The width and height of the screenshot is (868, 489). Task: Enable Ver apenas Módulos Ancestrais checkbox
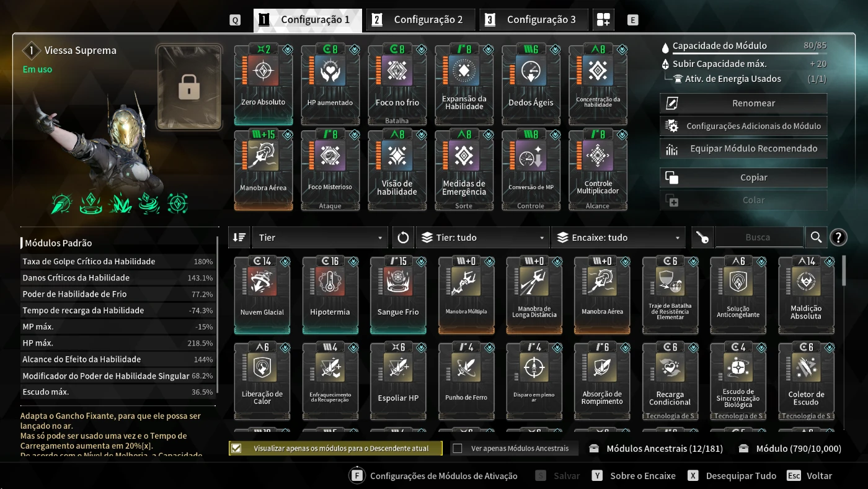click(458, 448)
